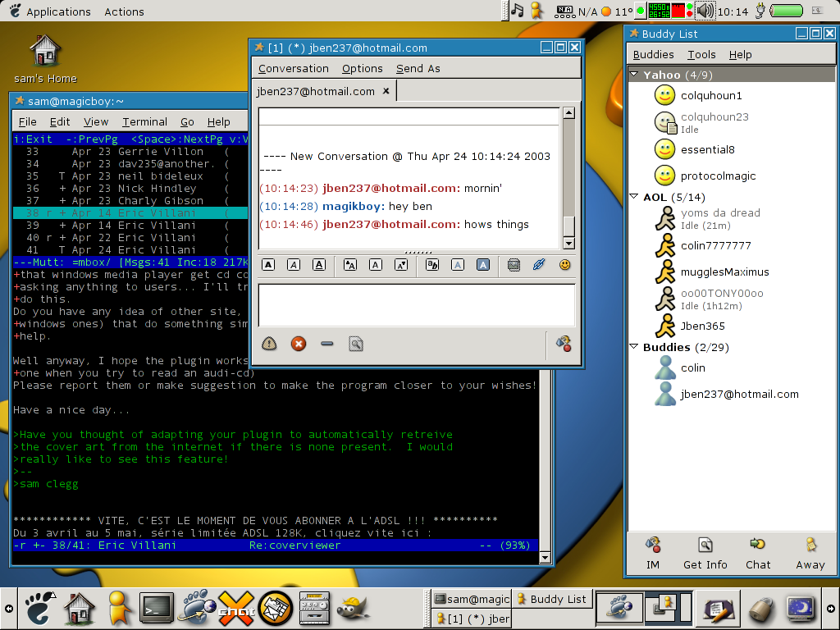Screen dimensions: 840x630
Task: Open the font face selector icon
Action: coord(432,265)
